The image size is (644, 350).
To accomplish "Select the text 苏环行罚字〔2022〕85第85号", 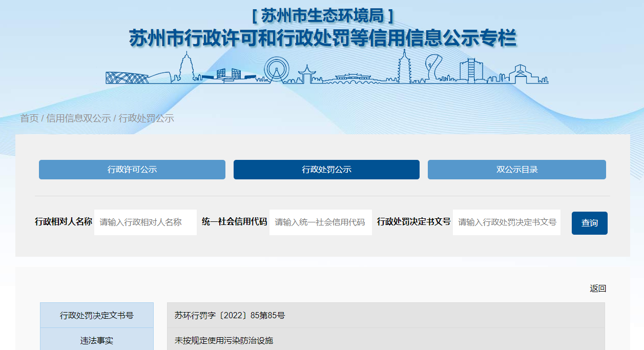I will pos(230,316).
